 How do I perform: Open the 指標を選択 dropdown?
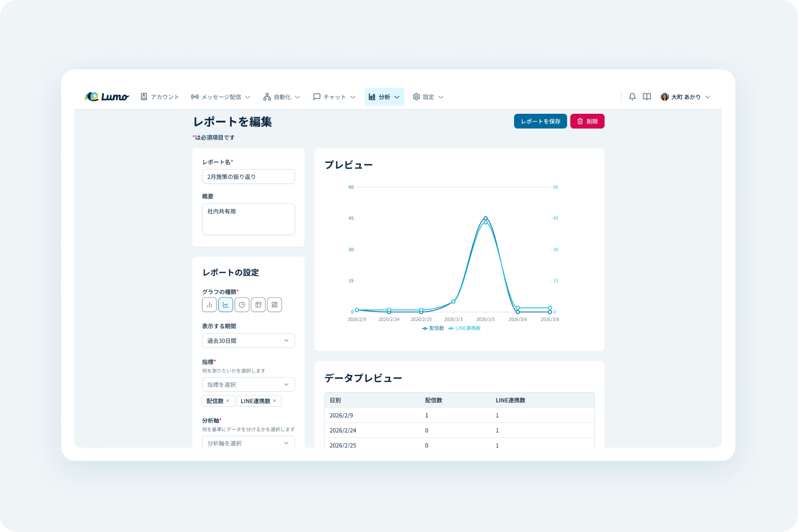click(x=248, y=385)
